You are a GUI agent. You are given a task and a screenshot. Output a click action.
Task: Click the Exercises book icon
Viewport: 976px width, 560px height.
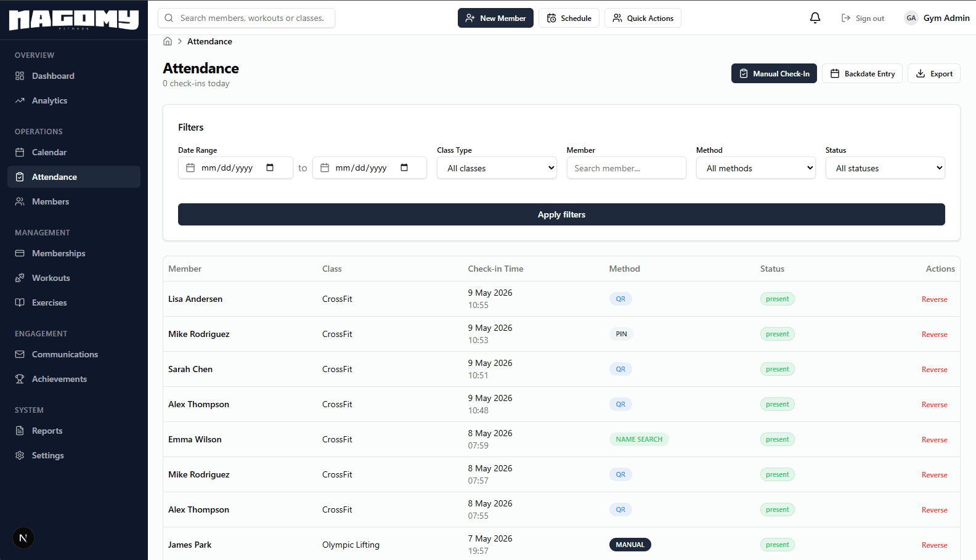tap(20, 302)
